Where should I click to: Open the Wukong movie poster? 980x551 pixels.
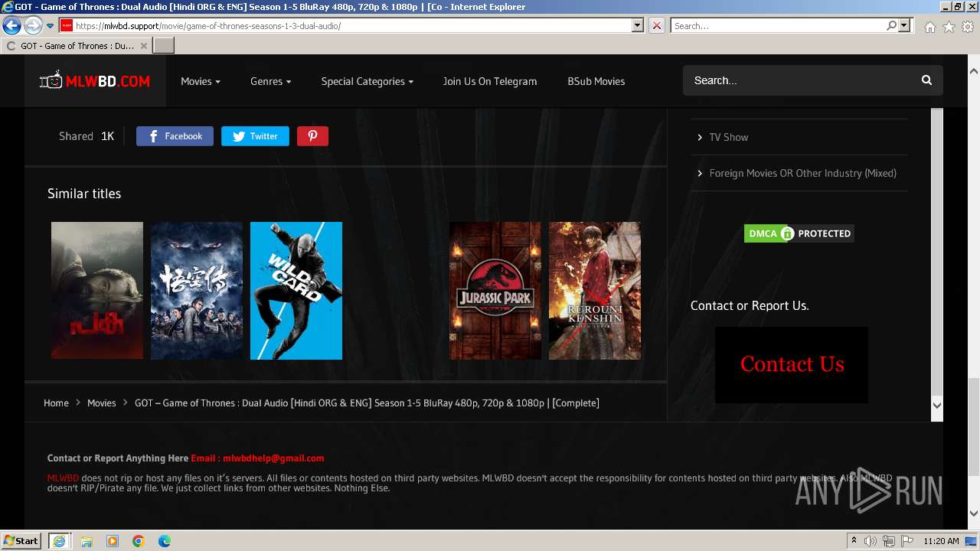(197, 291)
